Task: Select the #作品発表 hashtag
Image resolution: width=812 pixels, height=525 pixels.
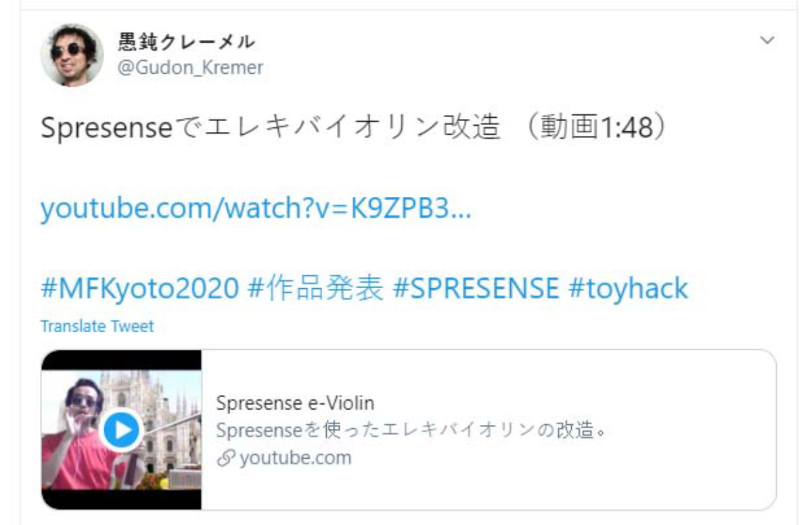Action: coord(316,289)
